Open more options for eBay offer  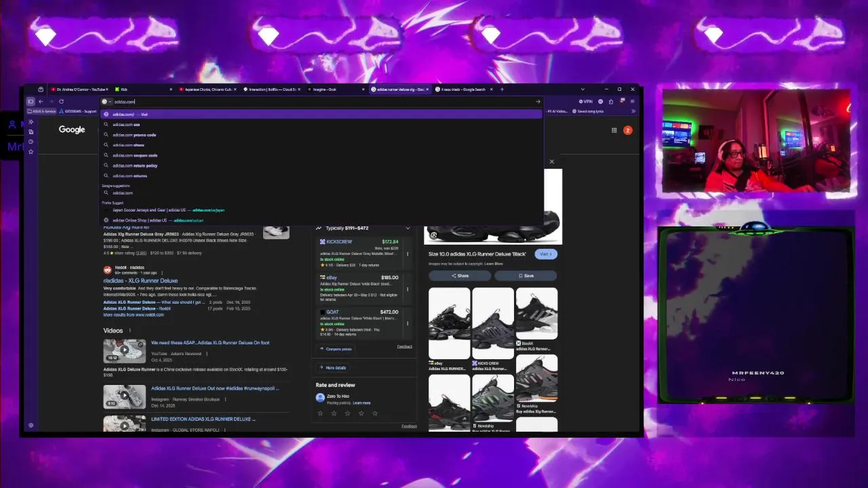[408, 289]
